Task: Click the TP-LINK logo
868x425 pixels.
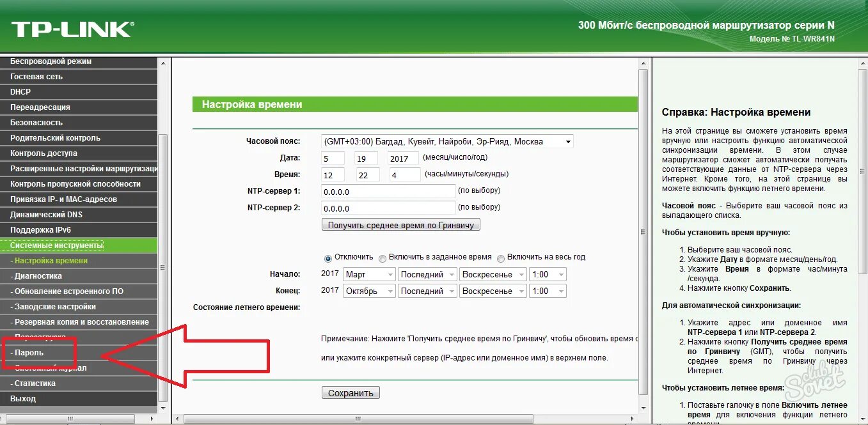Action: pyautogui.click(x=72, y=29)
